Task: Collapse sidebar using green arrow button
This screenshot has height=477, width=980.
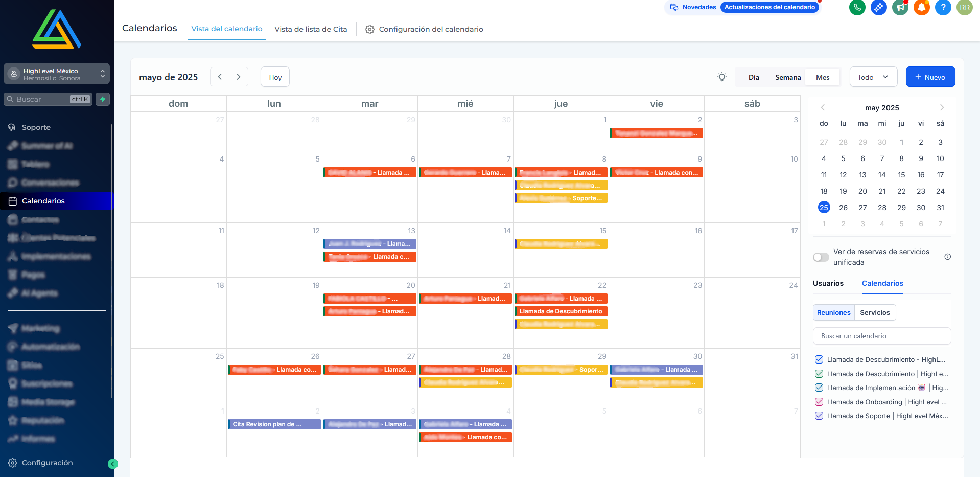Action: click(113, 464)
